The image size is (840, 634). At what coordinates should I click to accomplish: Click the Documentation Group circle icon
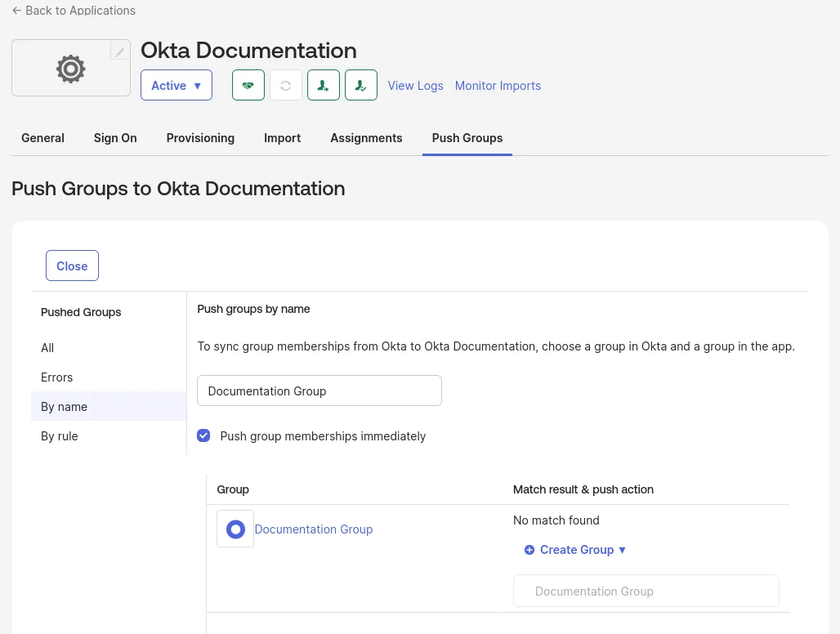tap(235, 529)
